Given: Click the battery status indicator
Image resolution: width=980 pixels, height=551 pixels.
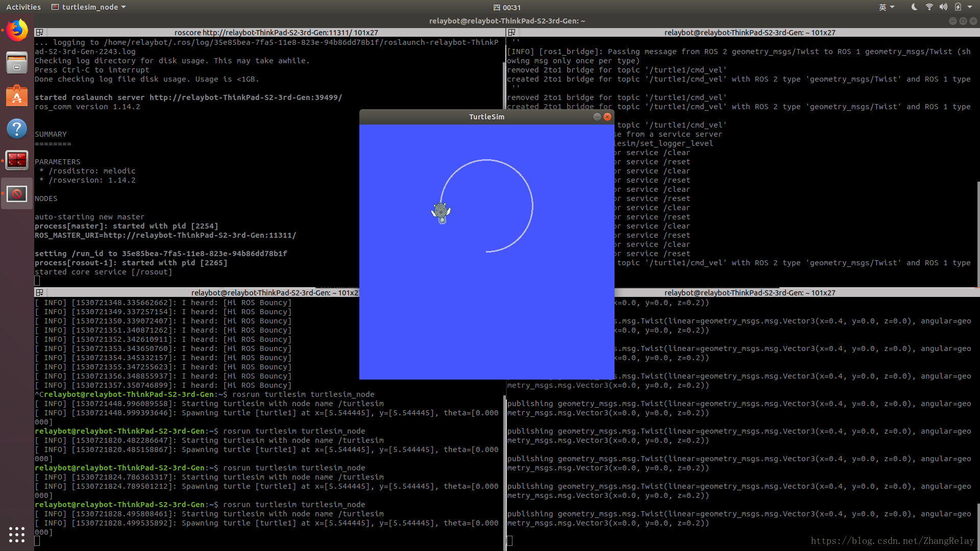Looking at the screenshot, I should [958, 7].
